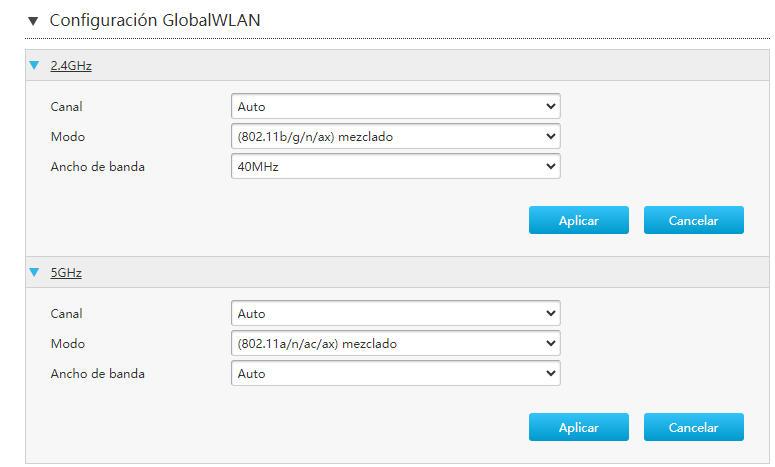The height and width of the screenshot is (467, 775).
Task: Click the Configuración GlobalWLAN heading text
Action: pos(155,20)
